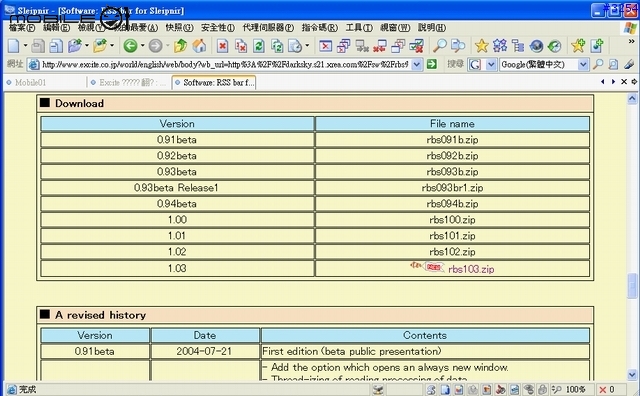Stop loading the current page
This screenshot has width=640, height=396.
coord(222,46)
